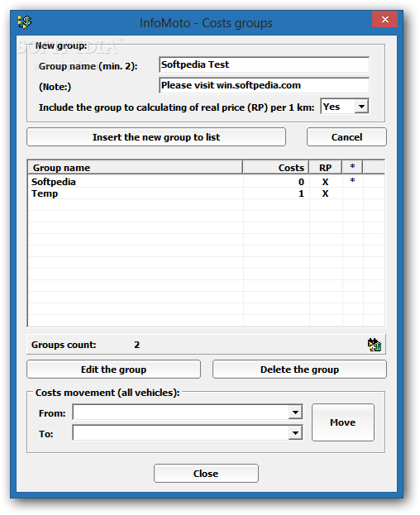Open the real price Yes dropdown
The width and height of the screenshot is (420, 515).
click(361, 107)
